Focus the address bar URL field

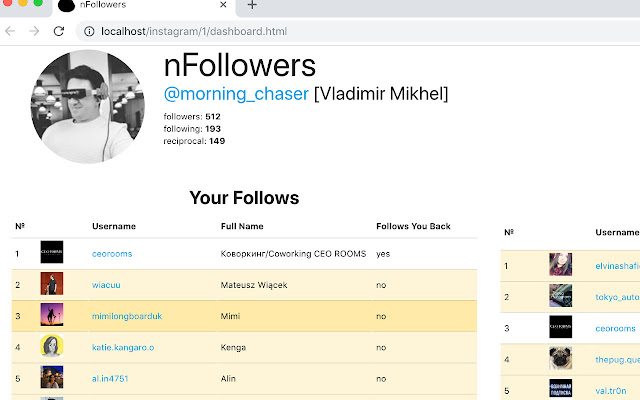pos(300,31)
